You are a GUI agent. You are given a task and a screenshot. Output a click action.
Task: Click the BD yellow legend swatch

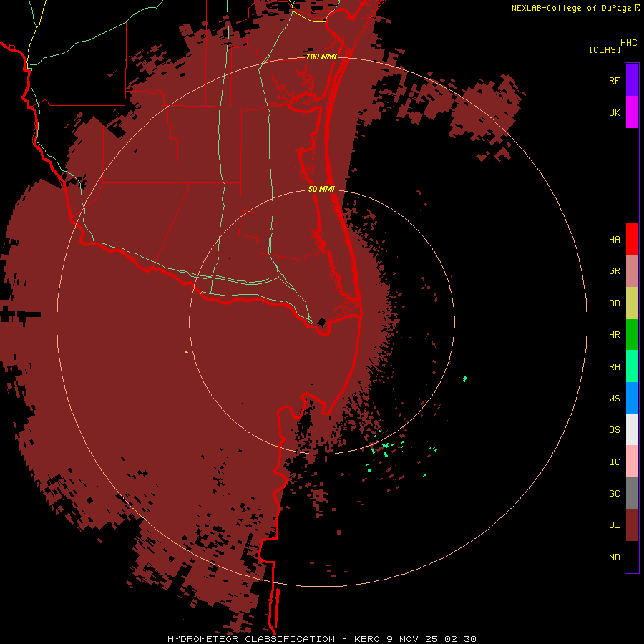(632, 303)
